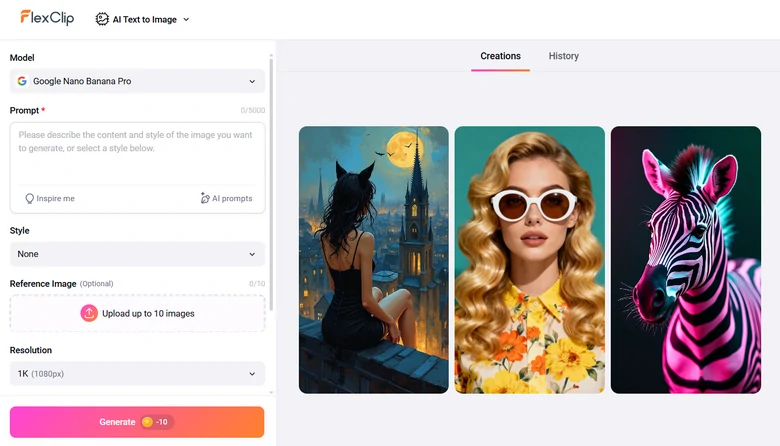The height and width of the screenshot is (446, 780).
Task: Click the AI Text to Image tool icon
Action: [x=102, y=19]
